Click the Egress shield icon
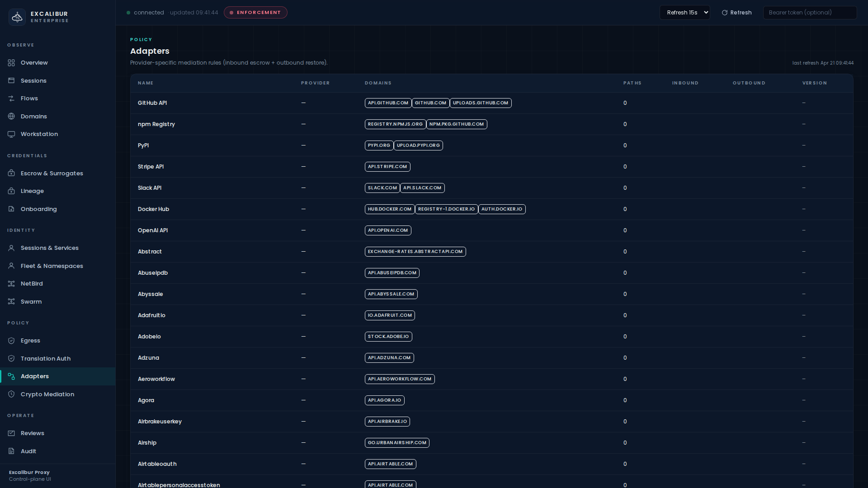The height and width of the screenshot is (488, 868). (x=11, y=341)
